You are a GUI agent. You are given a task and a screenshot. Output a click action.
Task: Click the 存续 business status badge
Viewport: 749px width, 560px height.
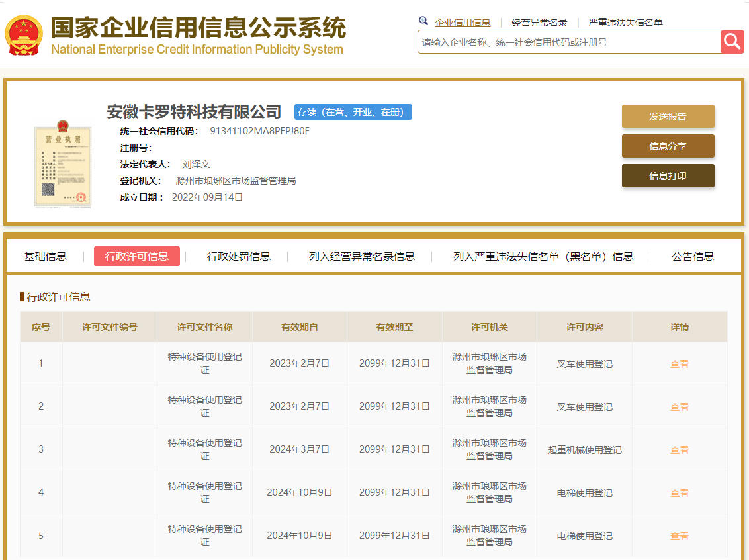click(x=353, y=112)
